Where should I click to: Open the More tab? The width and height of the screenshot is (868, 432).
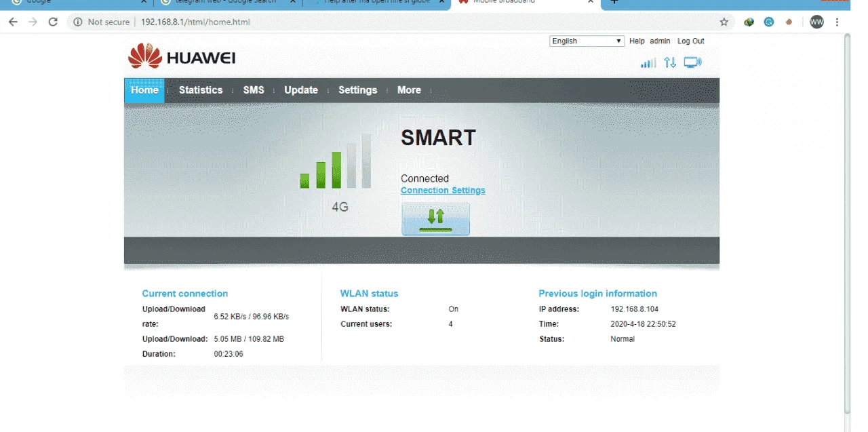409,90
